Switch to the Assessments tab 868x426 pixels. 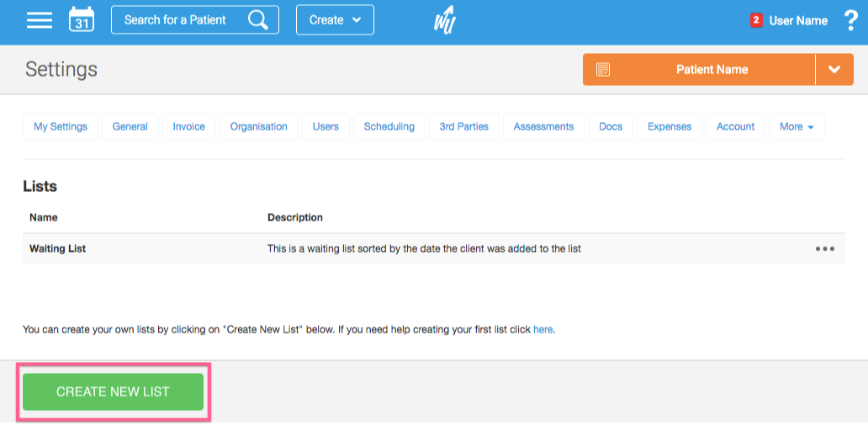tap(543, 127)
